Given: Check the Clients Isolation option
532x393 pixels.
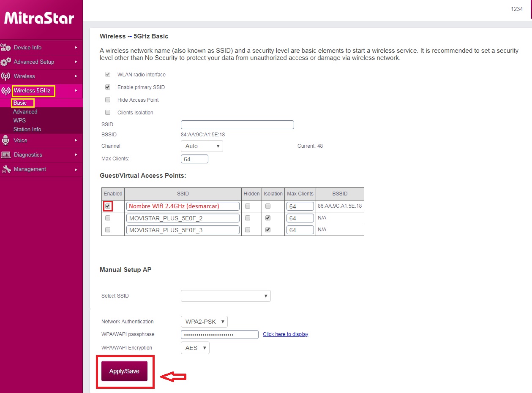Looking at the screenshot, I should coord(108,113).
